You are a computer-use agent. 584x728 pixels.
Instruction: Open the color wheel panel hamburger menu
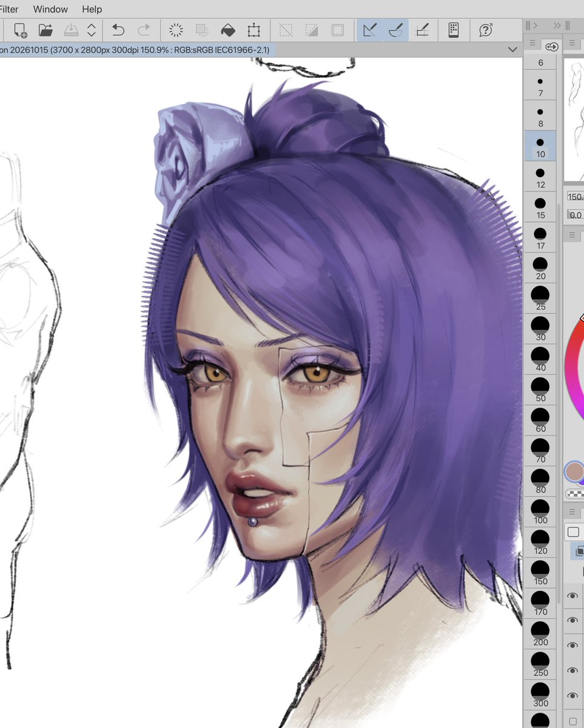(x=572, y=234)
